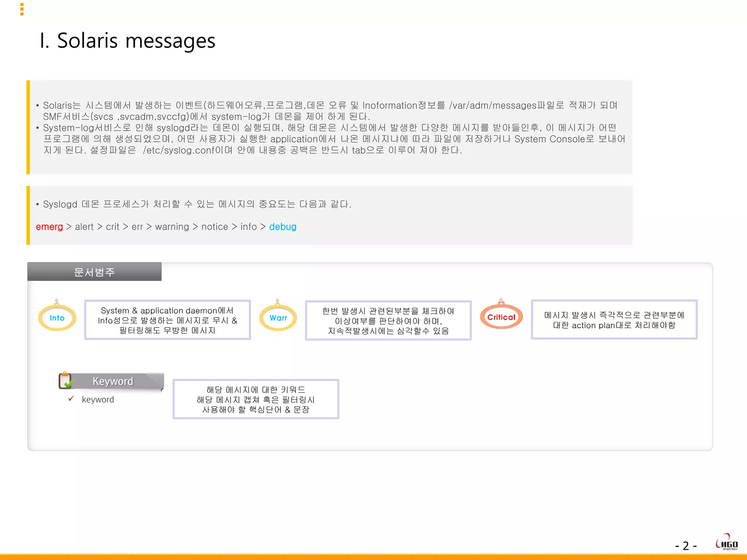747x560 pixels.
Task: Click the Warr badge icon
Action: tap(278, 318)
